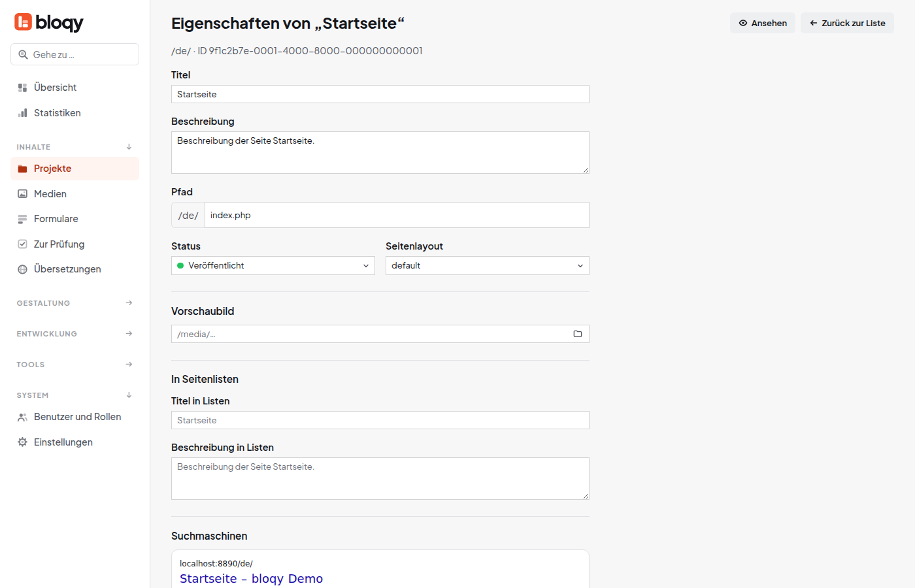Image resolution: width=915 pixels, height=588 pixels.
Task: Click into the Titel field
Action: tap(380, 94)
